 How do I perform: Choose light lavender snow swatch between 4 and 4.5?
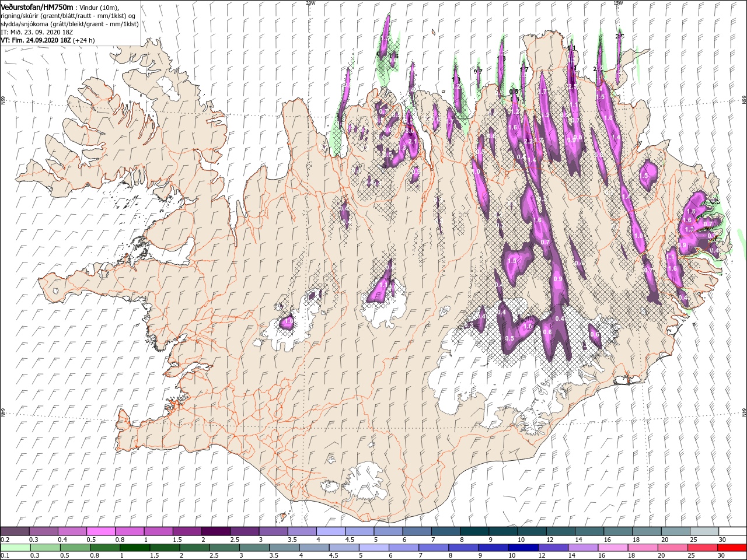[330, 531]
